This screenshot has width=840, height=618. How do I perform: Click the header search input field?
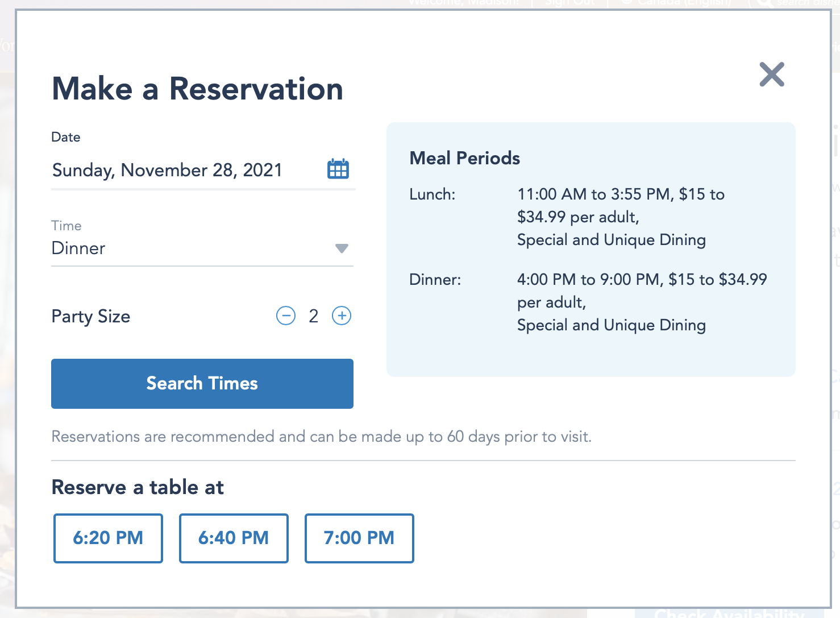coord(807,3)
